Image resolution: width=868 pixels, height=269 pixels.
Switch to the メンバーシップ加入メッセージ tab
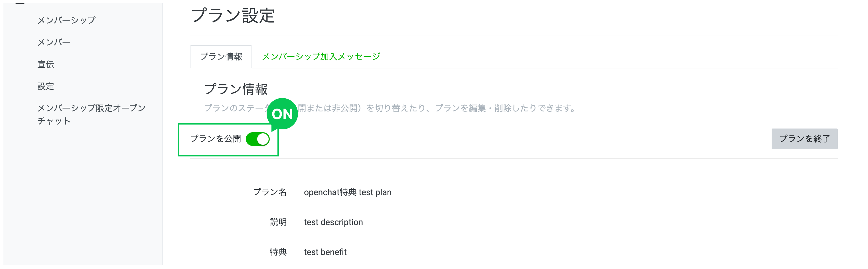point(321,56)
